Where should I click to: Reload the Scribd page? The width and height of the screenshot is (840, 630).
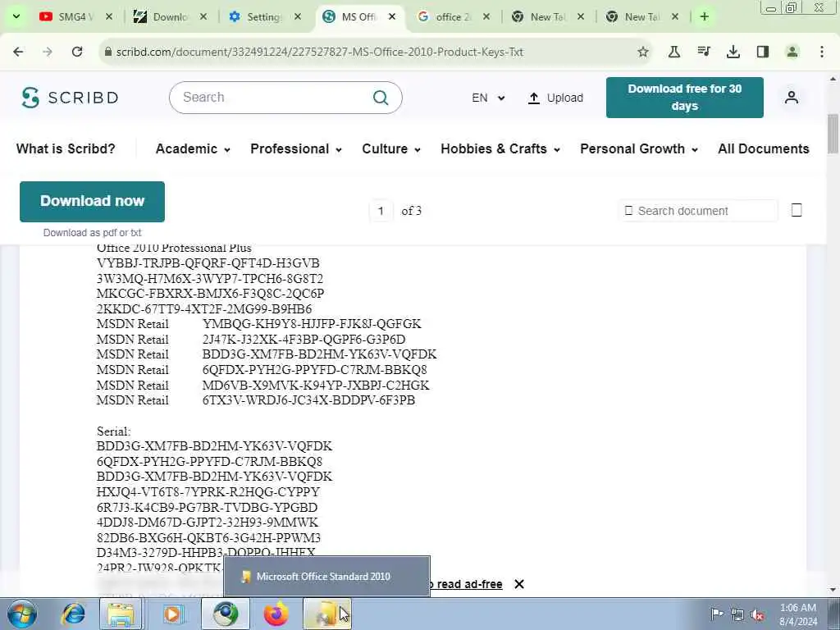77,52
